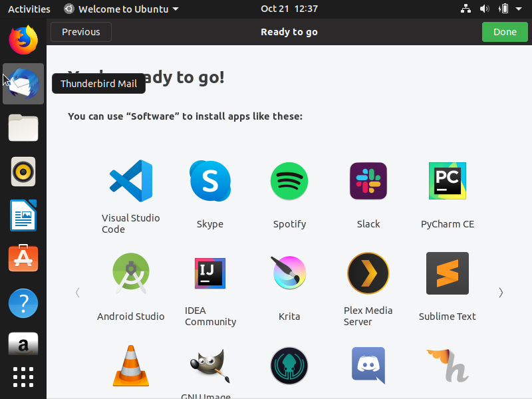Select the VLC traffic cone icon
The image size is (532, 399).
pos(131,366)
